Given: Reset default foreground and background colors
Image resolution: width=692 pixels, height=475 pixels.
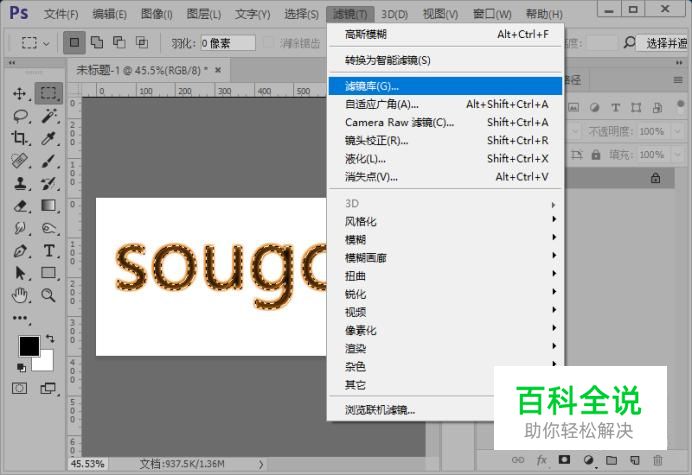Looking at the screenshot, I should coord(21,368).
